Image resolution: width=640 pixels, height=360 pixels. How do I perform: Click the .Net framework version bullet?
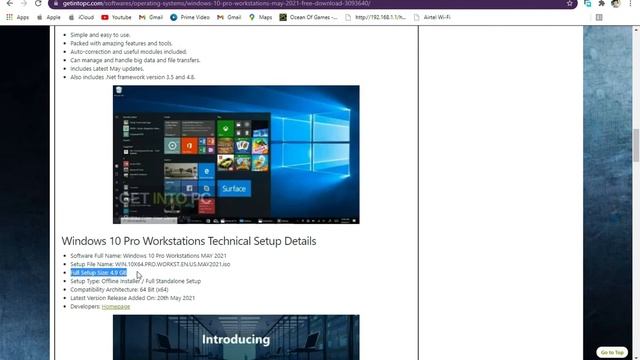click(x=133, y=77)
